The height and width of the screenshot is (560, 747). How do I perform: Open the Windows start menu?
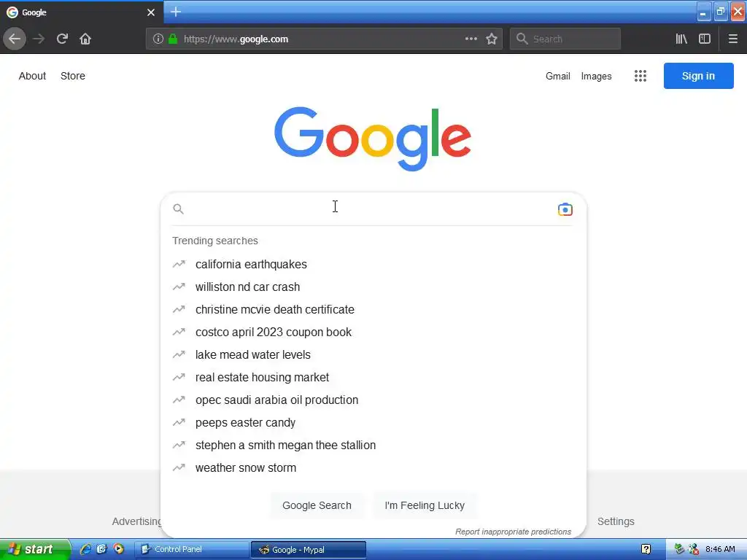34,550
